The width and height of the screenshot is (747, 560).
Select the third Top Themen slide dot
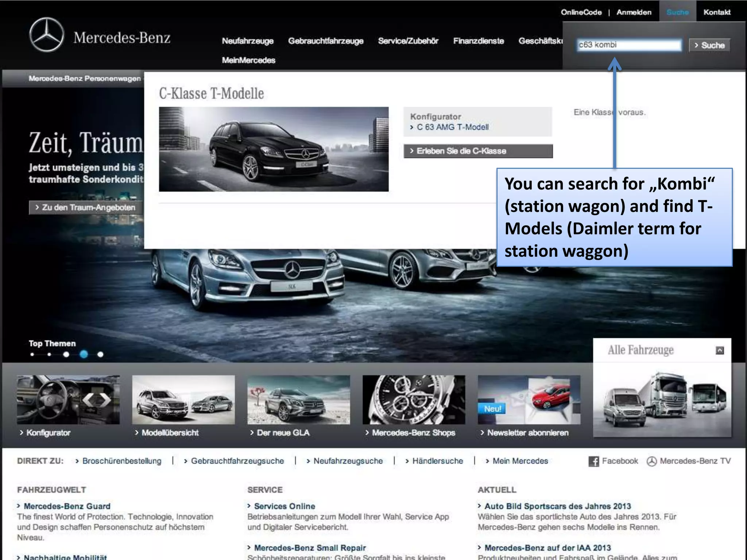pos(66,354)
